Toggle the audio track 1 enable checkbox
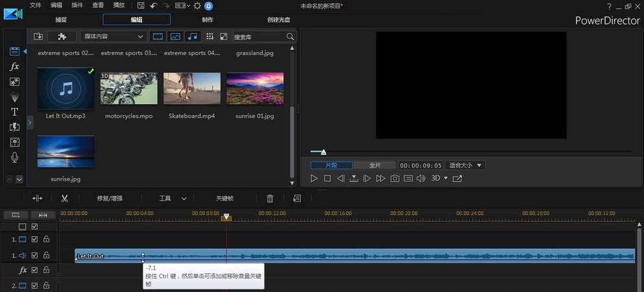 tap(35, 256)
